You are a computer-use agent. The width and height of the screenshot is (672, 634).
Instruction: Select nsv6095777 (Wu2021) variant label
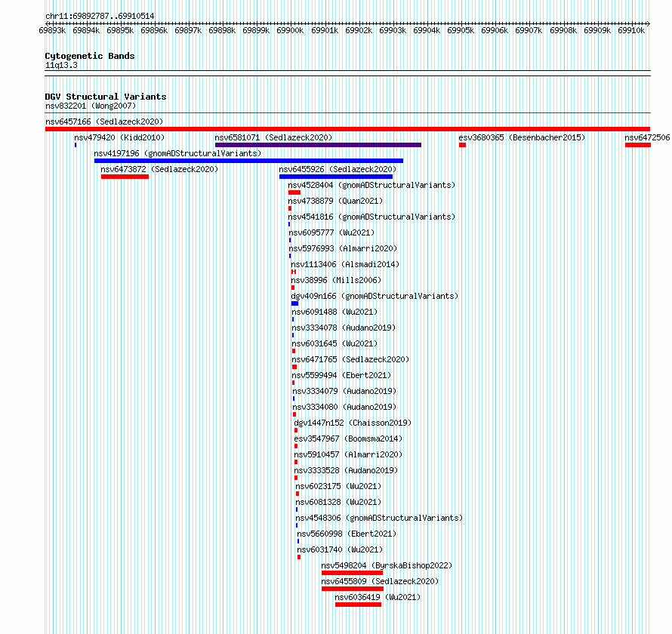point(331,232)
